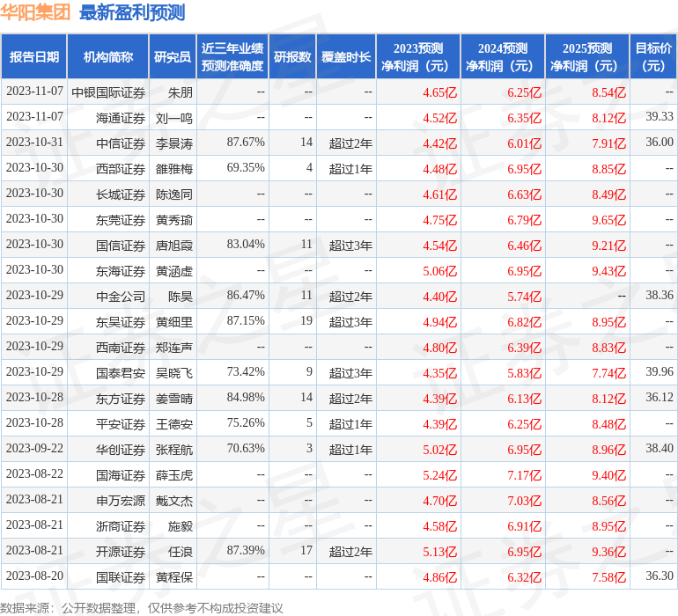The height and width of the screenshot is (616, 678).
Task: Select researcher 陈逸同 cell
Action: [x=173, y=194]
